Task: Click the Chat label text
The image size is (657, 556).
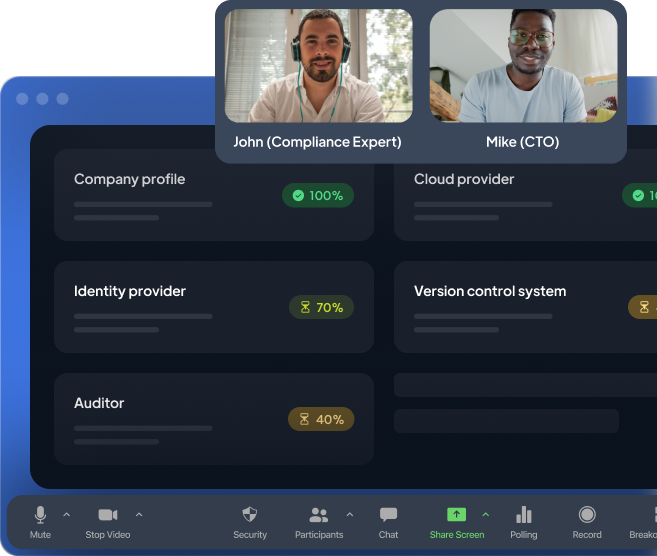Action: pyautogui.click(x=388, y=535)
